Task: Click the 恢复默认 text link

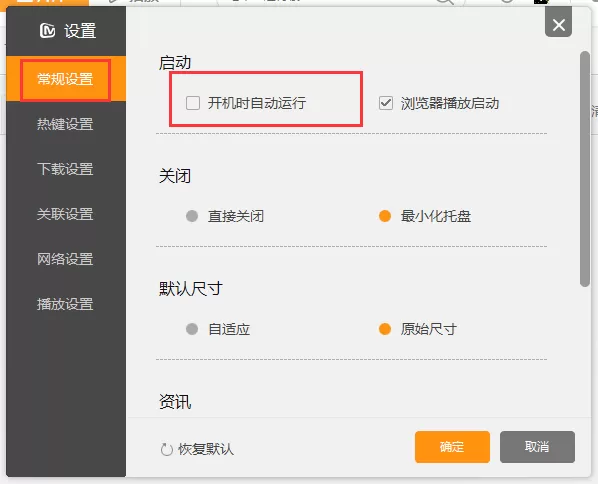Action: [206, 449]
